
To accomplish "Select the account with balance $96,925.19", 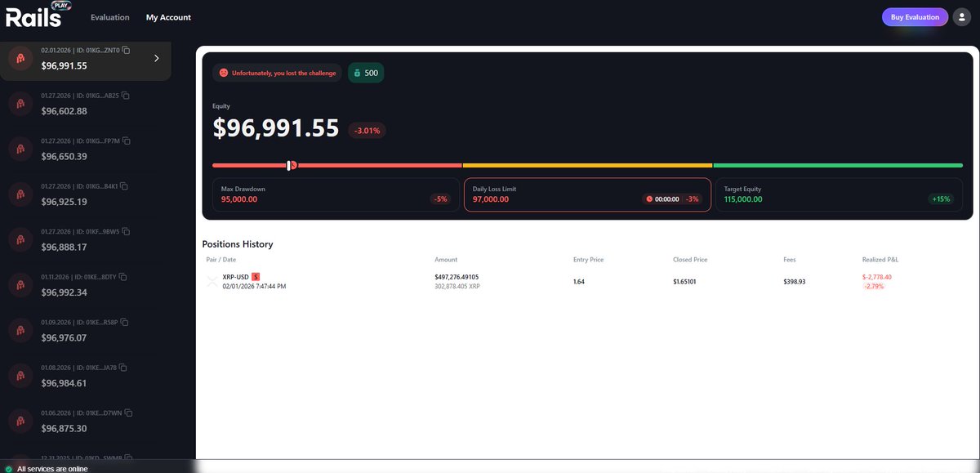I will pyautogui.click(x=86, y=194).
